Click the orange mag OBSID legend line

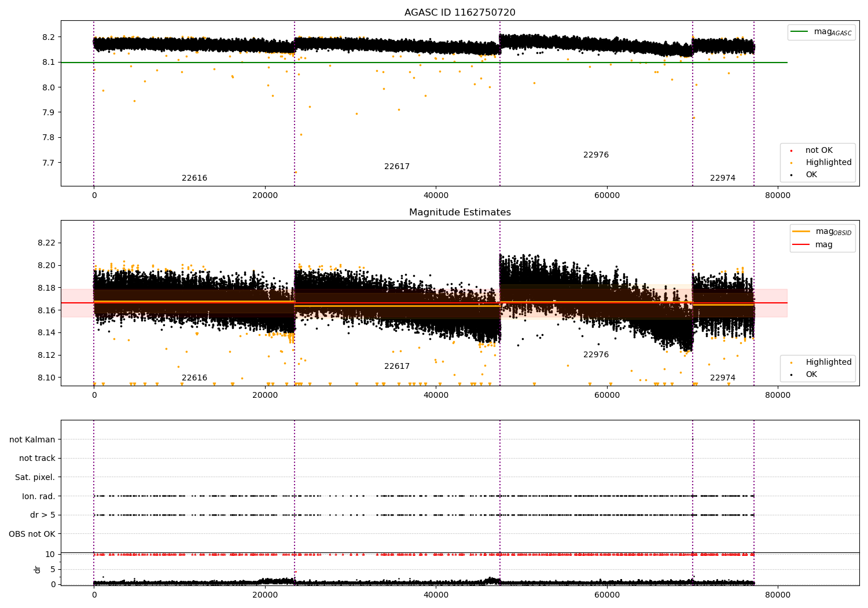click(801, 232)
